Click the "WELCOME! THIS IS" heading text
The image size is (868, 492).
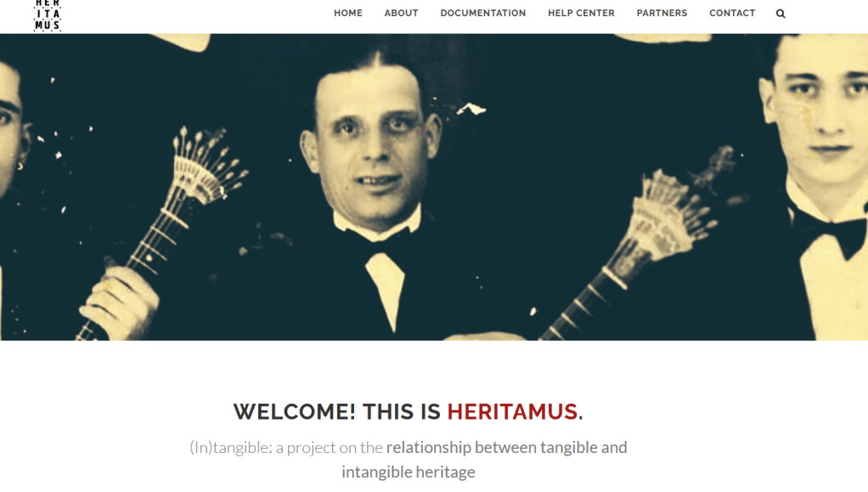pos(336,411)
